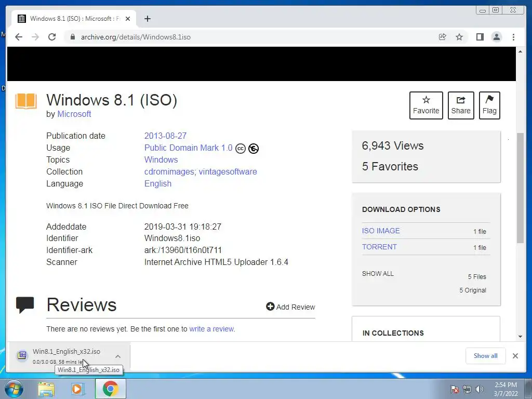Click scrollbar down arrow
The height and width of the screenshot is (399, 532).
point(520,337)
